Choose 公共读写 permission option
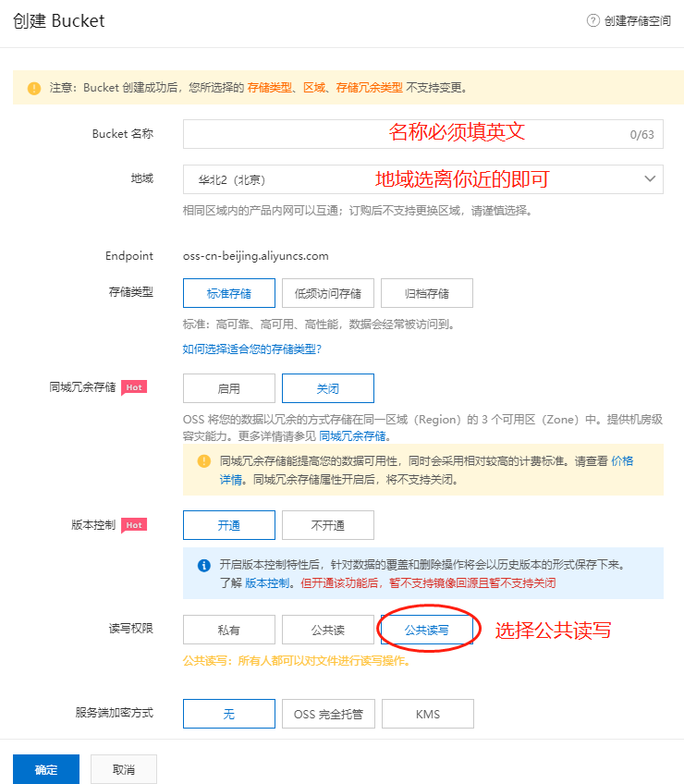The width and height of the screenshot is (684, 784). click(x=427, y=630)
